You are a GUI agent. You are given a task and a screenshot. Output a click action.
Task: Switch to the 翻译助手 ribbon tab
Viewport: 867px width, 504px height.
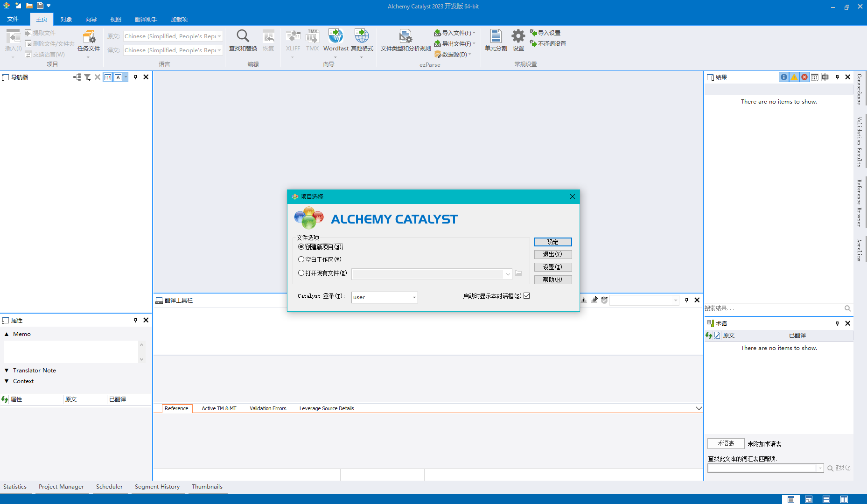pyautogui.click(x=146, y=19)
